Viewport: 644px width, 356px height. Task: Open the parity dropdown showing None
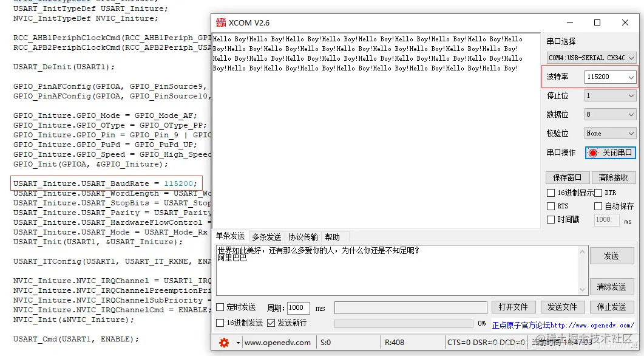coord(611,133)
